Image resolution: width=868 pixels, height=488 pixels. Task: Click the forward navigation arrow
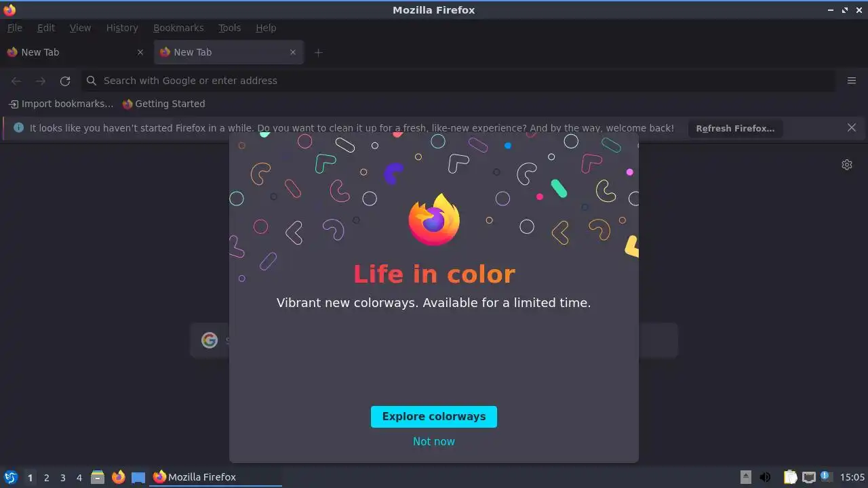point(41,81)
